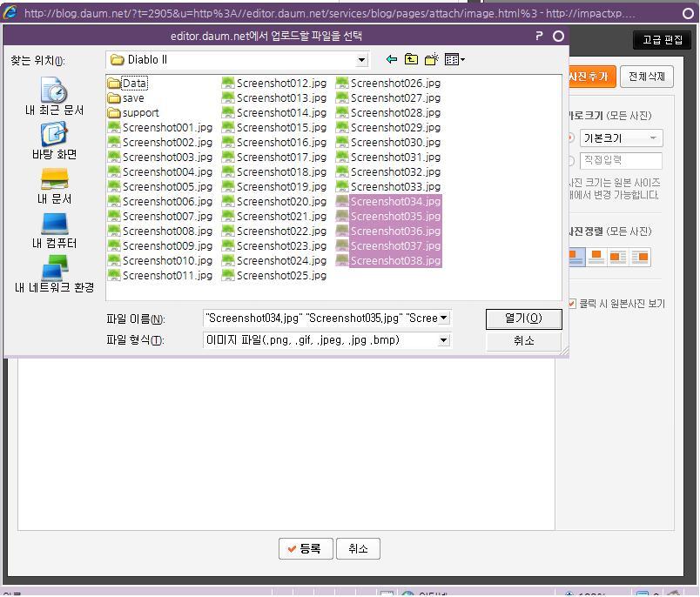Click 취소 next to 등록
The height and width of the screenshot is (597, 700).
click(x=358, y=549)
